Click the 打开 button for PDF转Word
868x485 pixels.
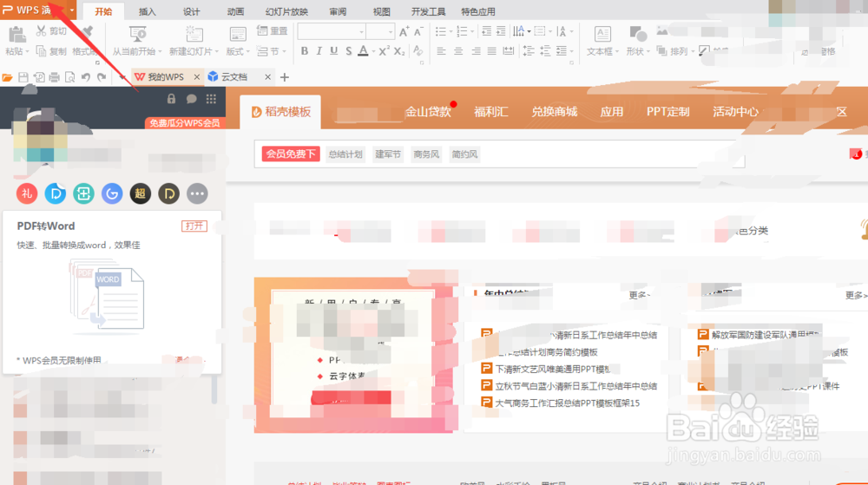[194, 226]
